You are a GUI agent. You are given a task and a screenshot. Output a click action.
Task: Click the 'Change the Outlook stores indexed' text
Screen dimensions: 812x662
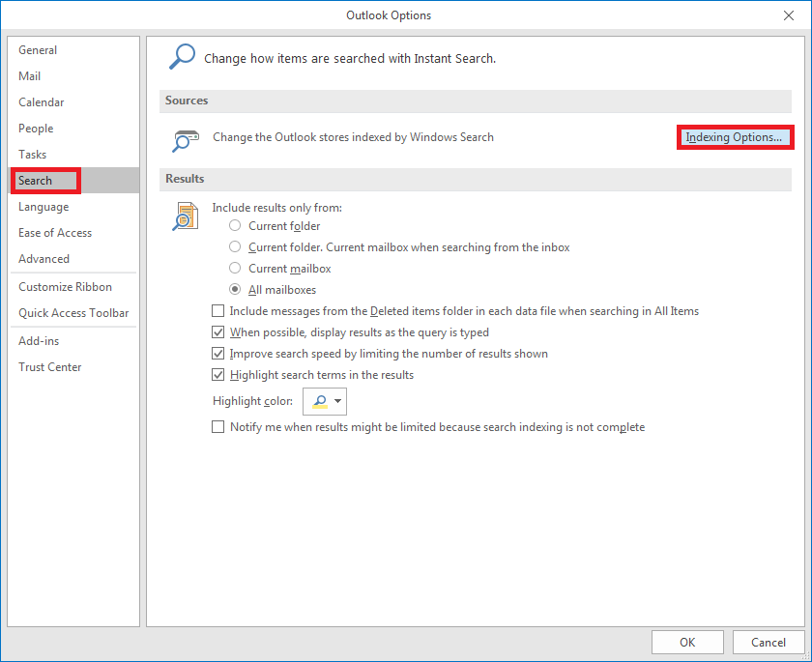353,137
